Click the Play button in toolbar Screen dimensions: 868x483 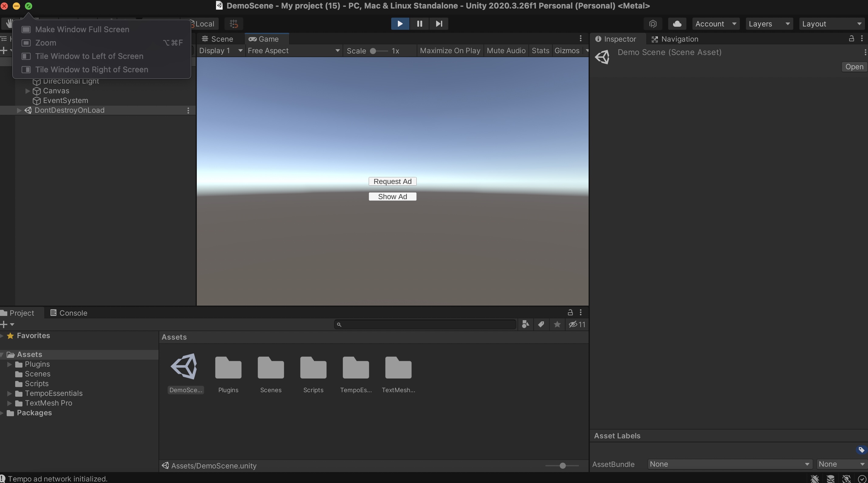[400, 24]
